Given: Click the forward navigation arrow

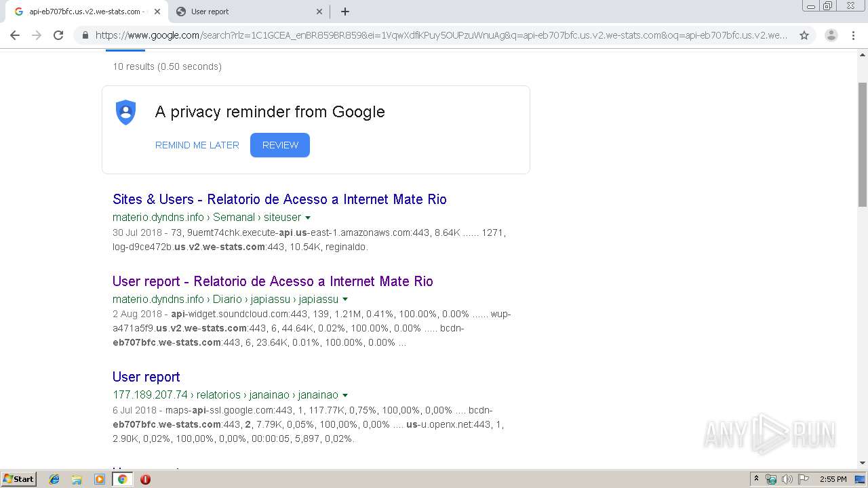Looking at the screenshot, I should pos(37,35).
